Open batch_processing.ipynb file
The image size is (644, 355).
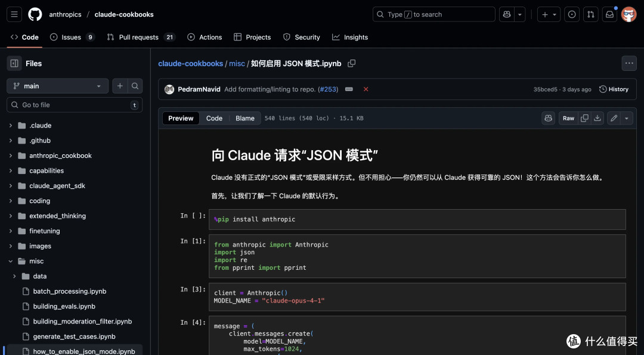point(69,291)
